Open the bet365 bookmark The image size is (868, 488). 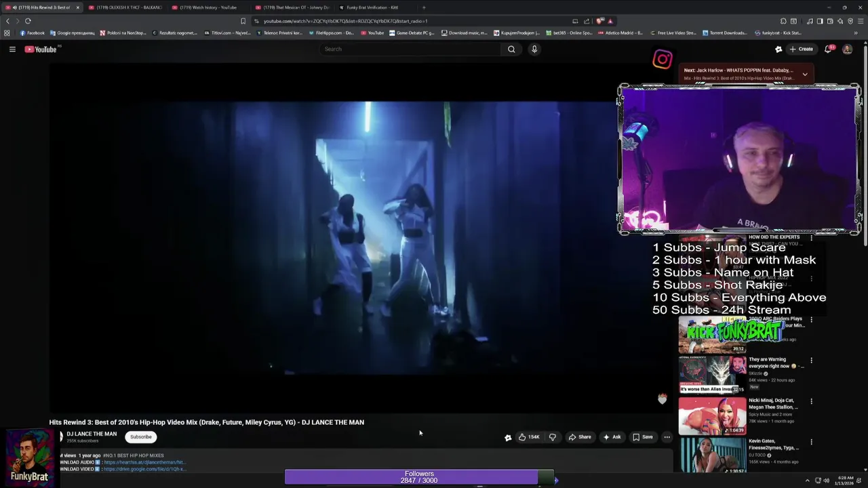point(568,33)
